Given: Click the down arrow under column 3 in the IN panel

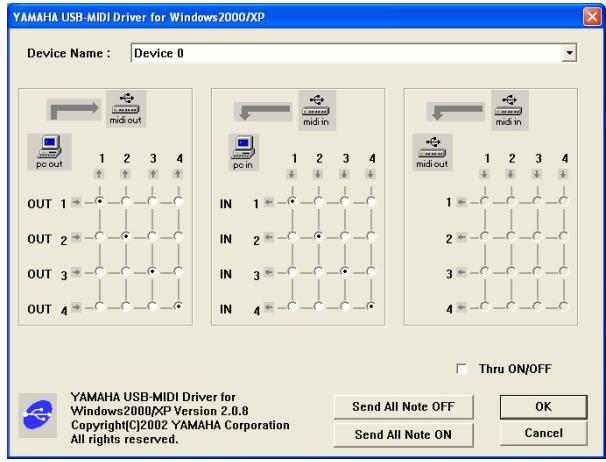Looking at the screenshot, I should [x=344, y=174].
